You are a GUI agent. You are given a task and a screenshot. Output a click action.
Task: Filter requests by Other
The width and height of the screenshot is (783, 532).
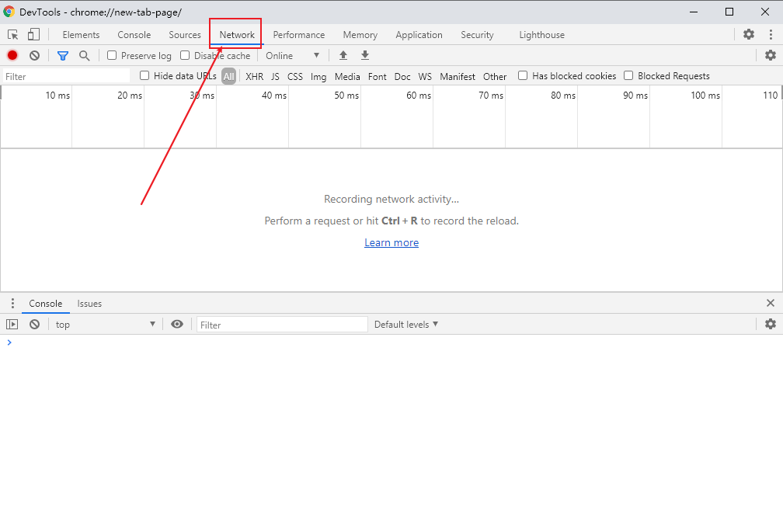click(x=494, y=76)
